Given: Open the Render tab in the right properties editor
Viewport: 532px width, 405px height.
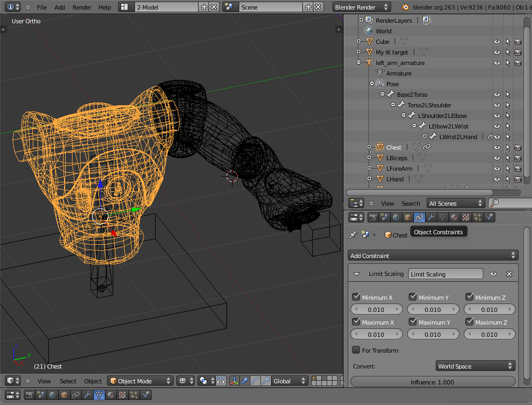Looking at the screenshot, I should coord(373,217).
